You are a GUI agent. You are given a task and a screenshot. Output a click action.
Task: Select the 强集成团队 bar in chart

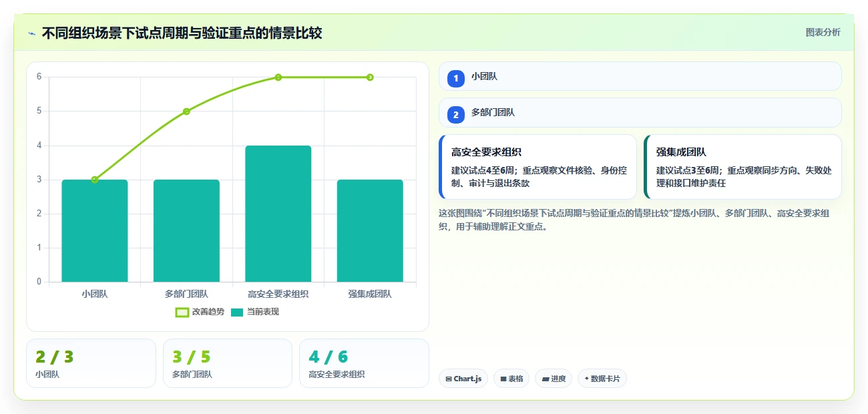point(370,230)
